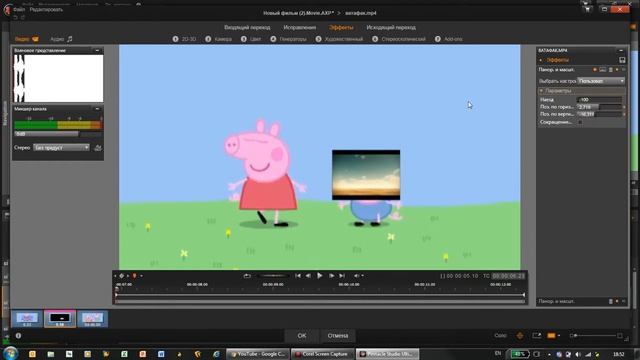Open the Камера effects category
Screen dimensions: 640x360
click(218, 39)
